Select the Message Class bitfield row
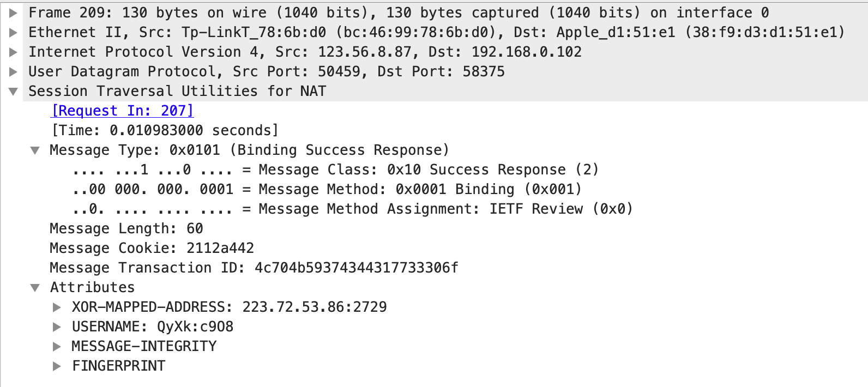Viewport: 868px width, 387px height. pos(336,169)
